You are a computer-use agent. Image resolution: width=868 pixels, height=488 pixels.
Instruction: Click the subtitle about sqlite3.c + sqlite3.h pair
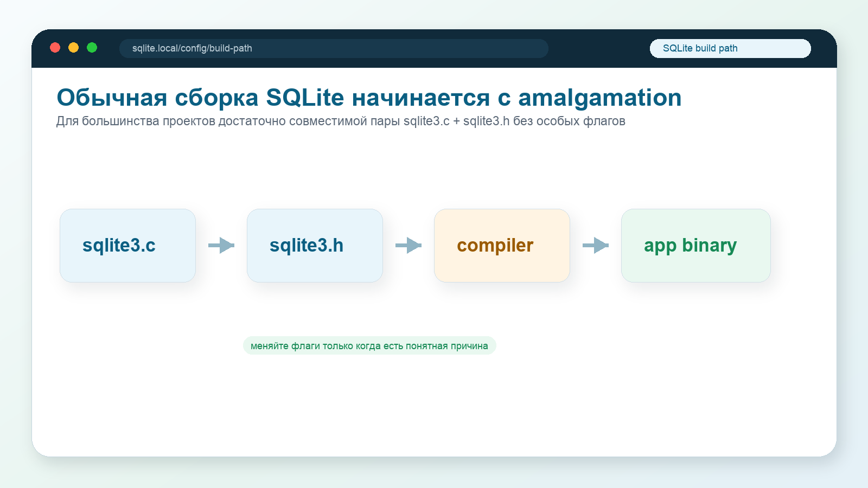click(341, 121)
